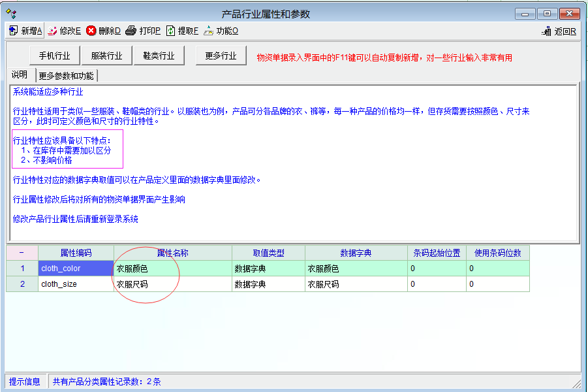This screenshot has height=392, width=588.
Task: Select row 2's 衣服尺码 name cell
Action: (172, 284)
